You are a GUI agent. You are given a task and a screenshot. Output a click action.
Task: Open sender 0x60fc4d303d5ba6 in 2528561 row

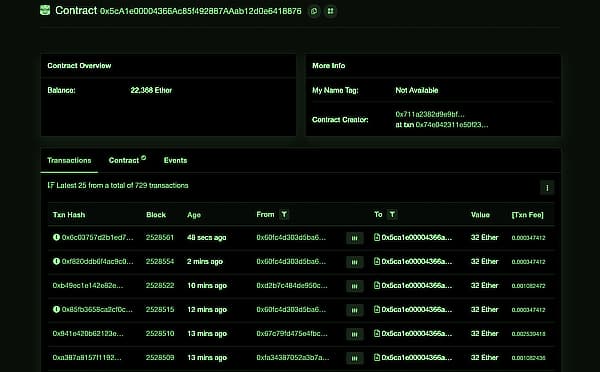[x=291, y=237]
